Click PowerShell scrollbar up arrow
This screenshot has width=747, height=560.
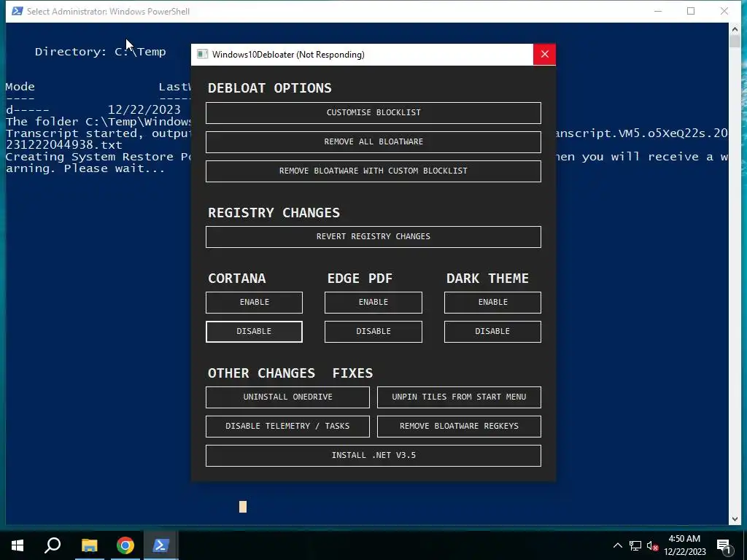pyautogui.click(x=735, y=29)
